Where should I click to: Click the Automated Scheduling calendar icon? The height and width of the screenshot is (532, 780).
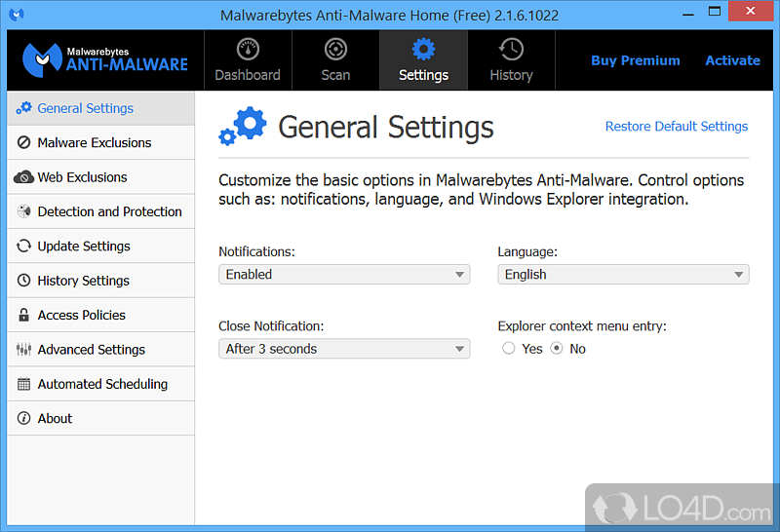[23, 385]
